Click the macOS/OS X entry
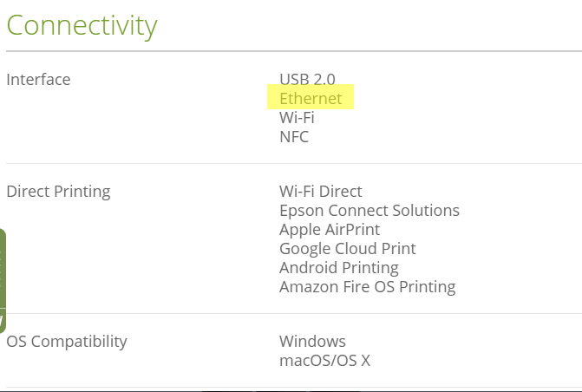 coord(324,361)
